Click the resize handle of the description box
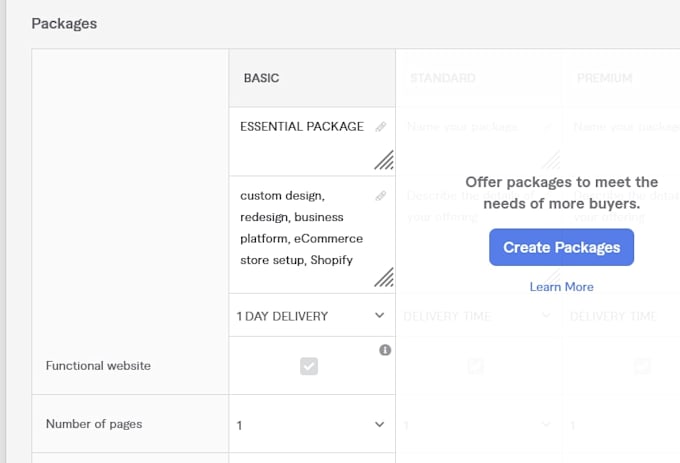Screen dimensions: 680x463 point(384,277)
